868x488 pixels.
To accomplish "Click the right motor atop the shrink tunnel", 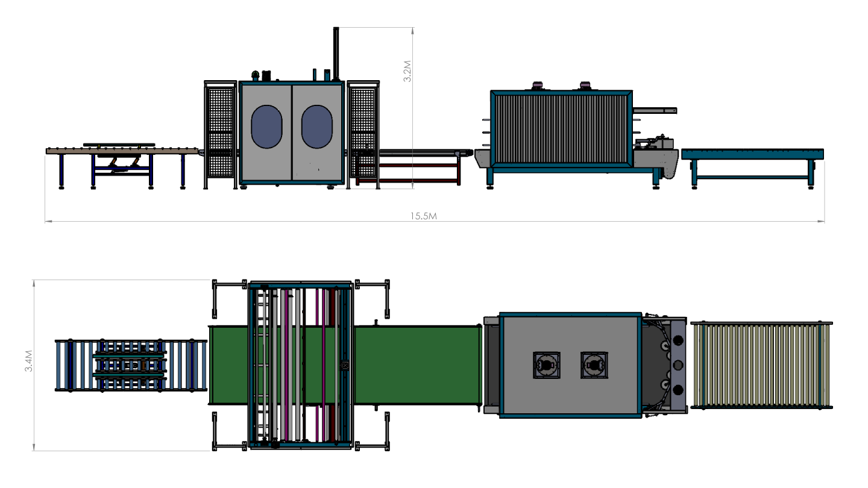I will coord(584,86).
